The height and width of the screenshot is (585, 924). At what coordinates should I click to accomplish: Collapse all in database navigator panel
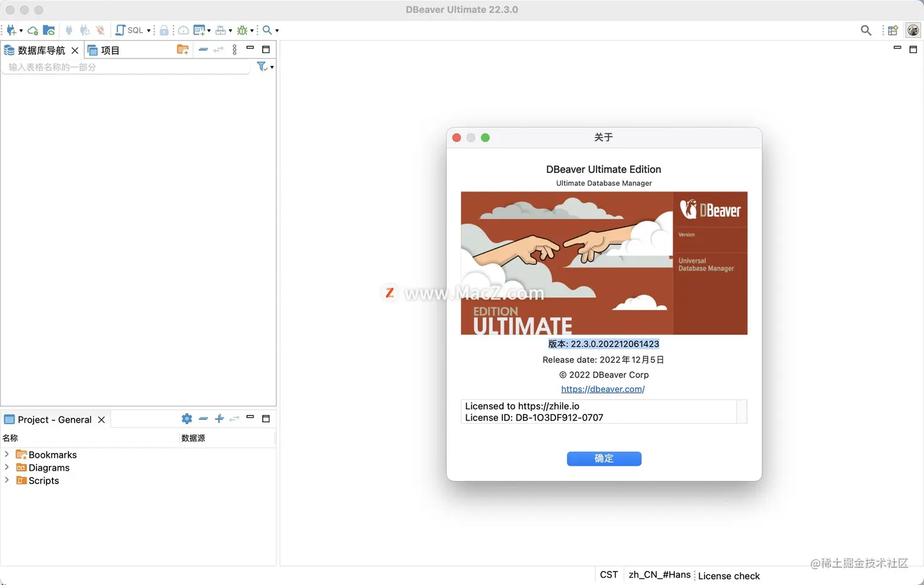tap(204, 50)
